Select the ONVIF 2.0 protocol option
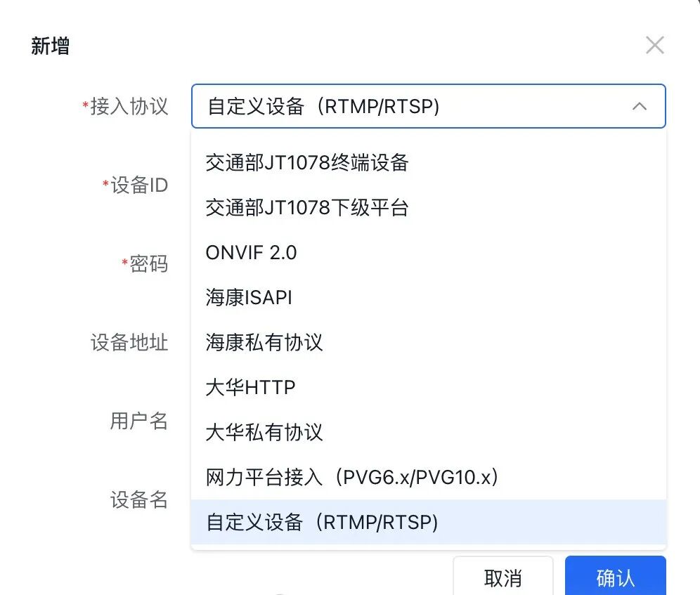This screenshot has height=595, width=700. click(x=252, y=253)
